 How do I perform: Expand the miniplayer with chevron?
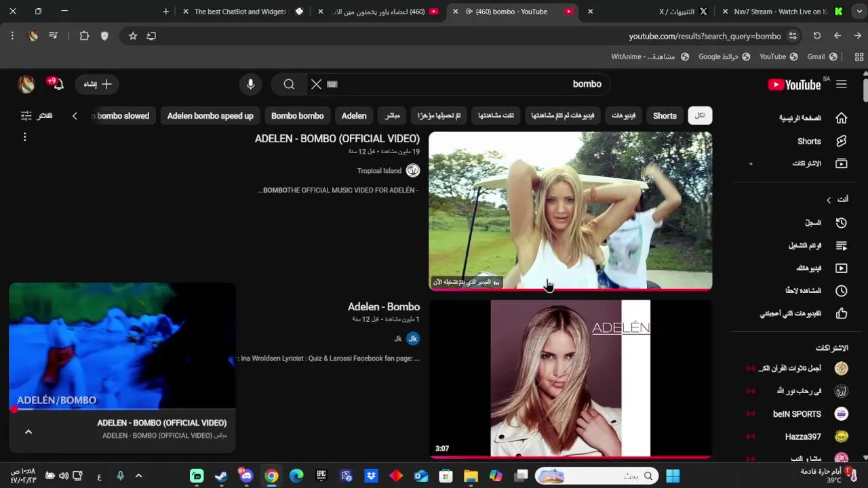[28, 432]
